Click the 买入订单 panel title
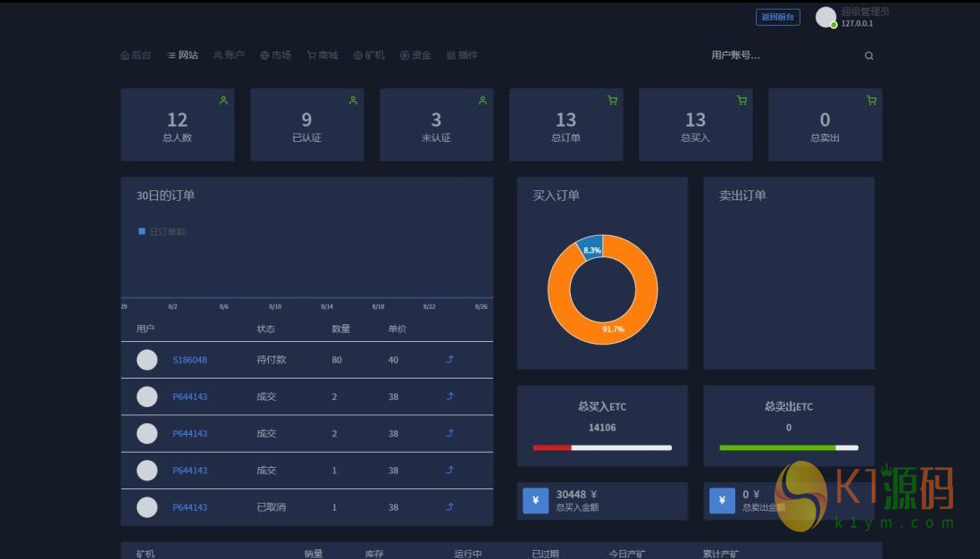This screenshot has width=980, height=559. pos(557,196)
